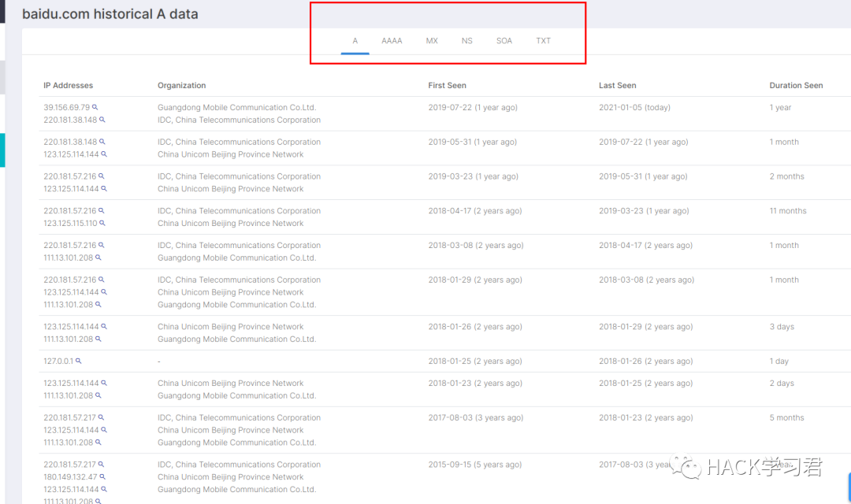851x504 pixels.
Task: Click search icon beside 220.181.57.216 in 2018-04-17 row
Action: (101, 210)
